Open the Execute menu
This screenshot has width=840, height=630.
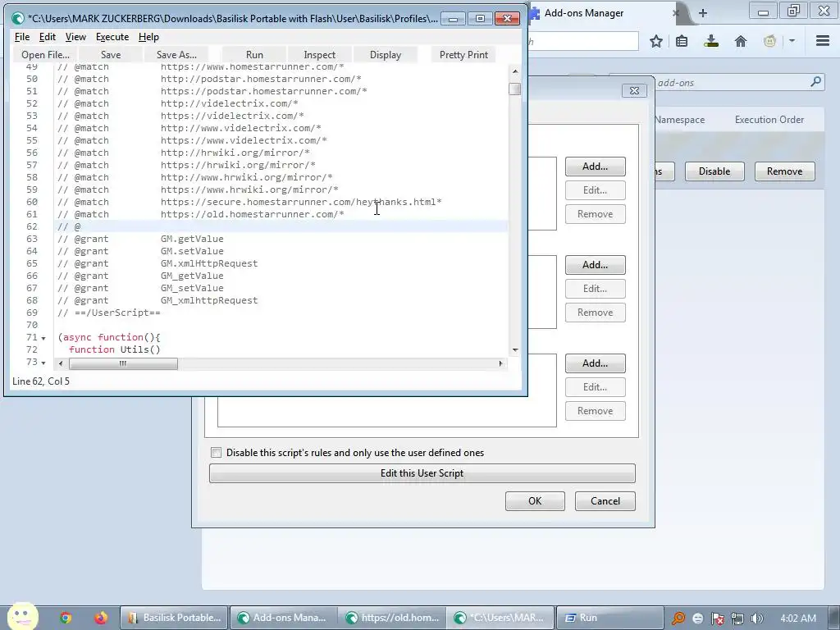(112, 37)
